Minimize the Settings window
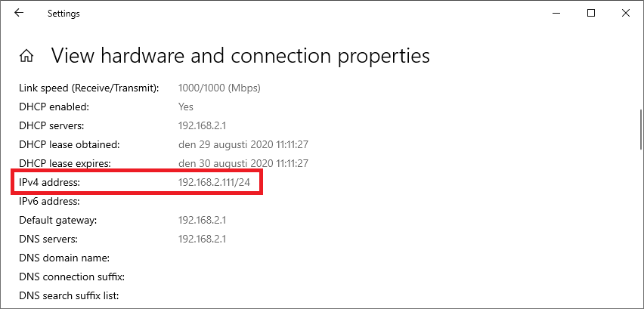Image resolution: width=644 pixels, height=309 pixels. 557,13
